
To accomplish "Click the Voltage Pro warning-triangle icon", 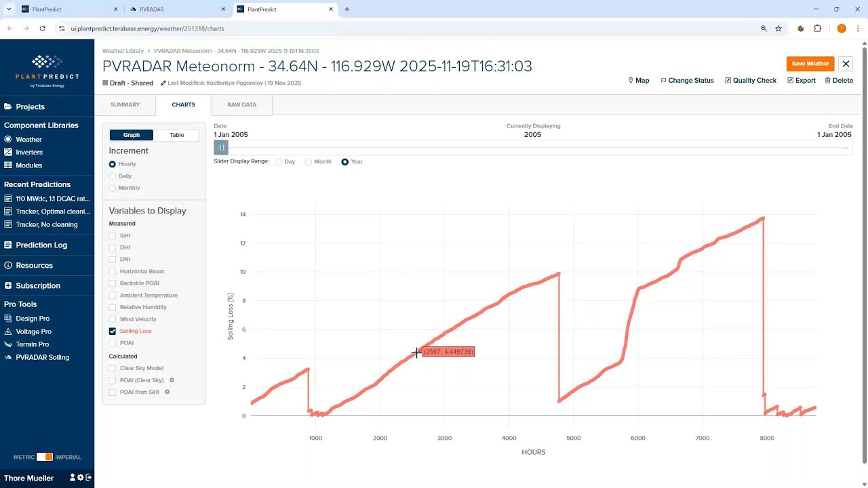I will [x=8, y=331].
